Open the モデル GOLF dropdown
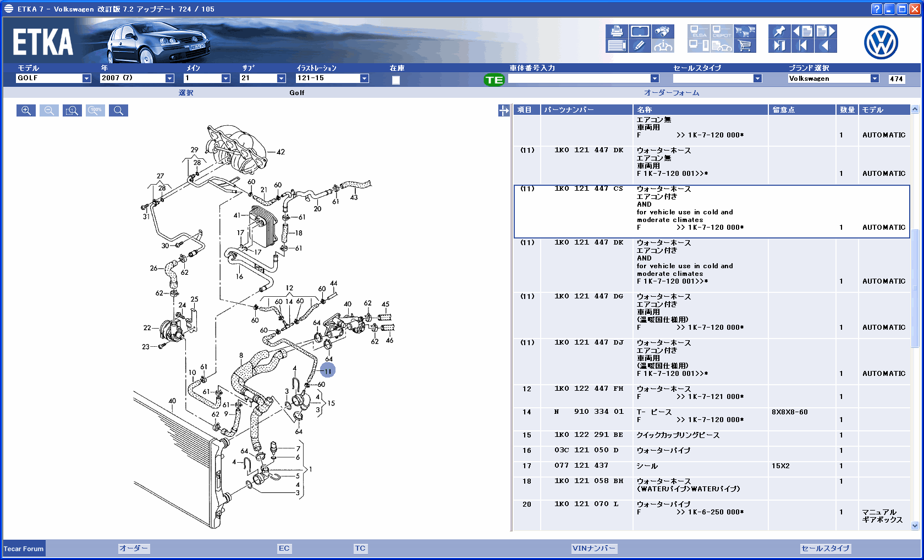Viewport: 924px width, 560px height. point(86,79)
